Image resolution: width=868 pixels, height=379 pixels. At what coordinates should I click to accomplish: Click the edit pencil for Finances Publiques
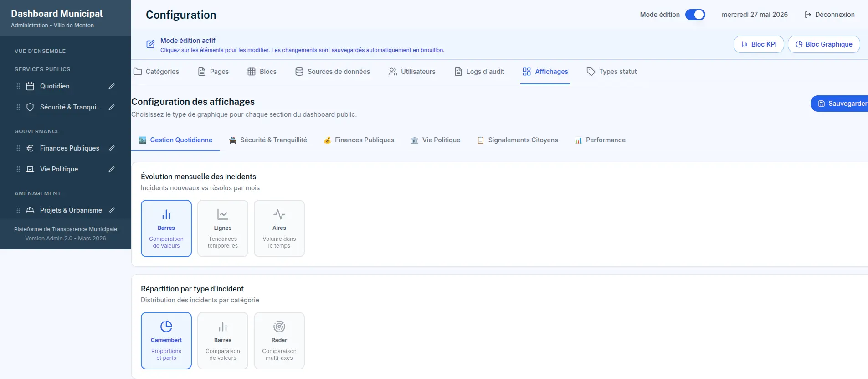click(x=112, y=148)
